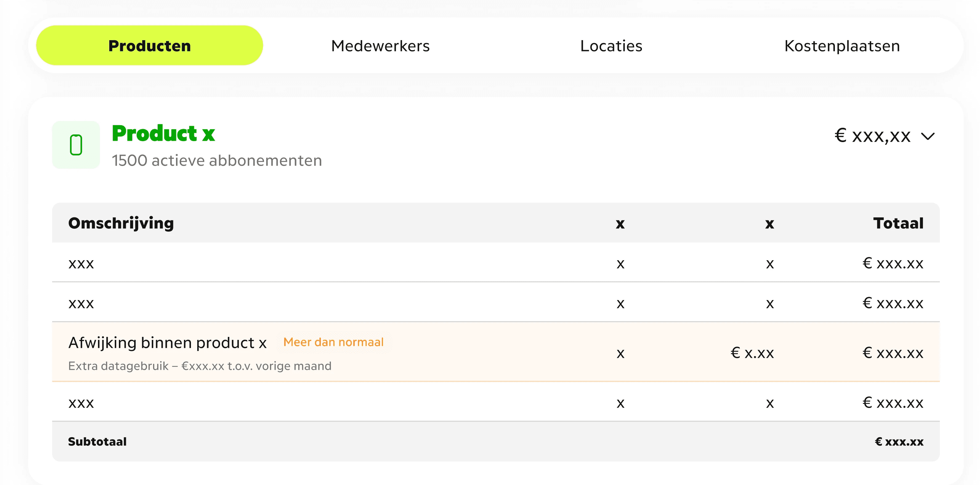Click the Product x total amount € xxx,xx
This screenshot has height=485, width=980.
click(x=872, y=136)
